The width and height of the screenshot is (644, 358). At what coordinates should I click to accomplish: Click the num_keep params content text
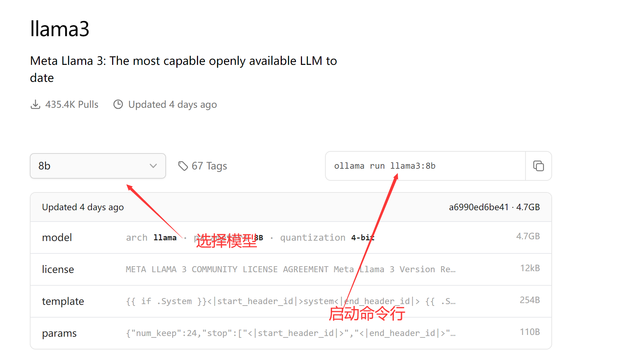coord(291,333)
